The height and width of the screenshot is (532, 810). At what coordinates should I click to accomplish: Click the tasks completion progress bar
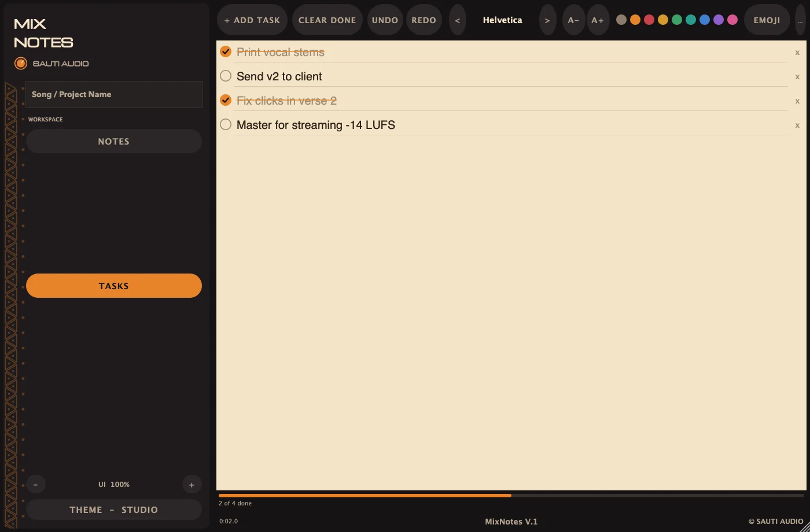pyautogui.click(x=511, y=496)
